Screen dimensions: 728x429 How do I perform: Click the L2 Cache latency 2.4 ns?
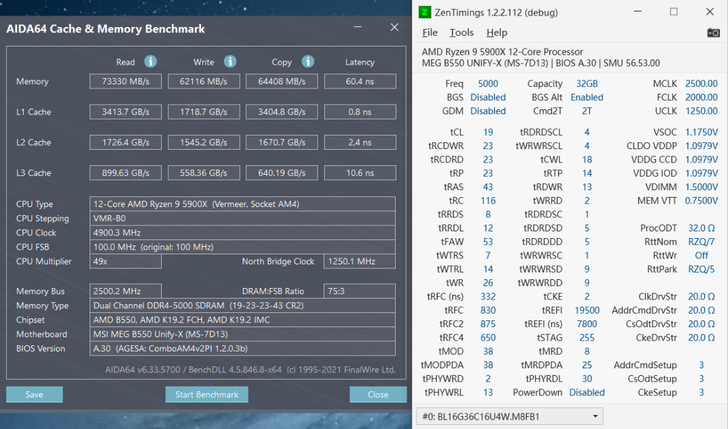coord(360,143)
